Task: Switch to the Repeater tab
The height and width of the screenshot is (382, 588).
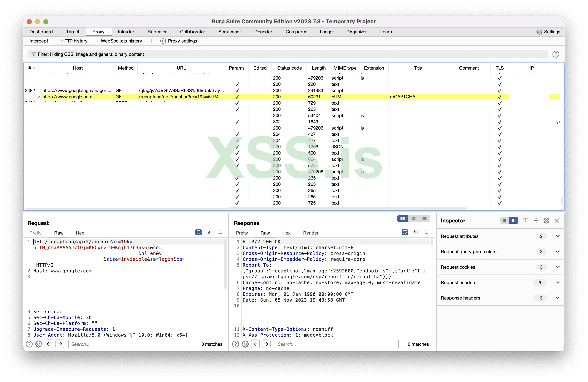Action: pyautogui.click(x=157, y=32)
